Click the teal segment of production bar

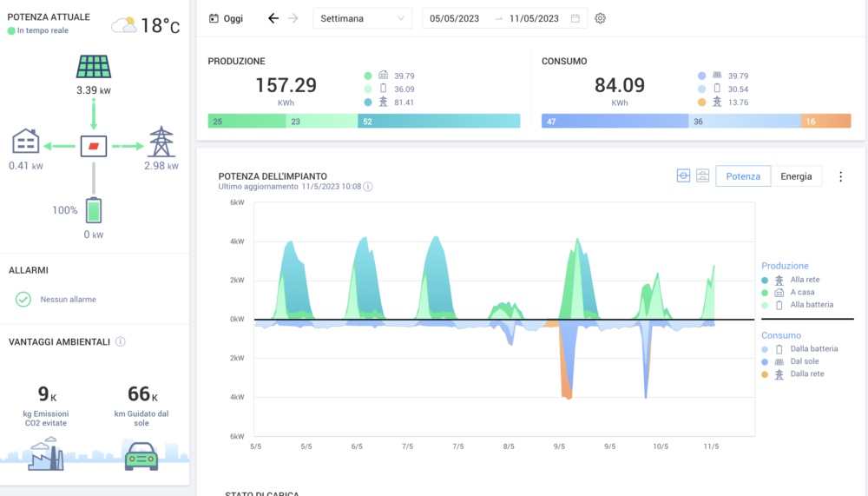pyautogui.click(x=438, y=122)
